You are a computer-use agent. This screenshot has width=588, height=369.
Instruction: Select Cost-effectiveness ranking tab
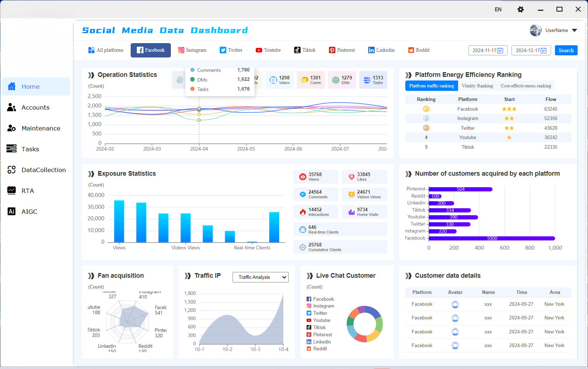click(526, 86)
